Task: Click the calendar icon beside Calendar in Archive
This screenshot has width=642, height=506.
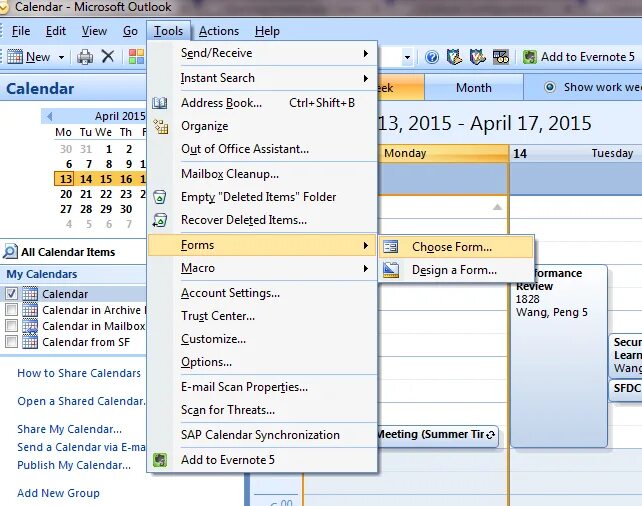Action: click(30, 310)
